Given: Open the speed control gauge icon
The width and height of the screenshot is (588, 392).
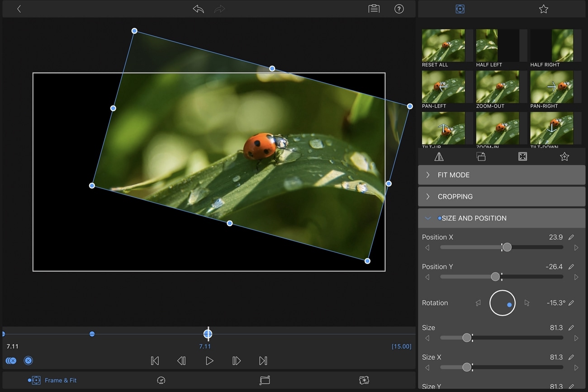Looking at the screenshot, I should coord(161,380).
